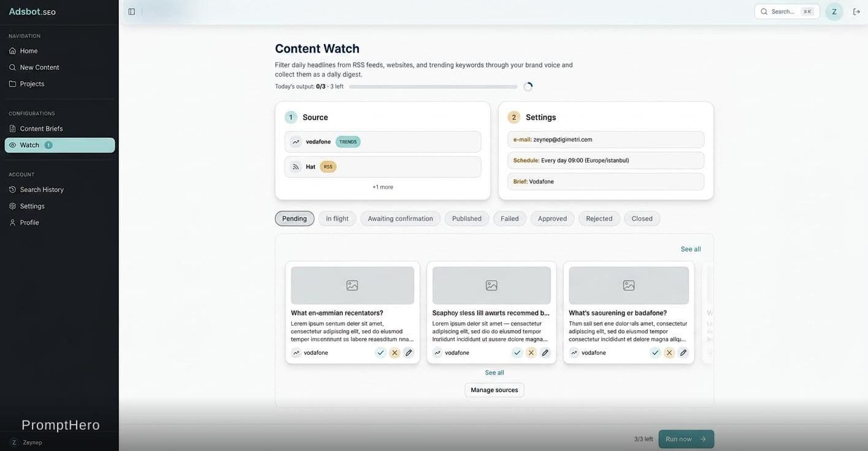Image resolution: width=868 pixels, height=451 pixels.
Task: Click the Projects folder icon
Action: pyautogui.click(x=12, y=84)
